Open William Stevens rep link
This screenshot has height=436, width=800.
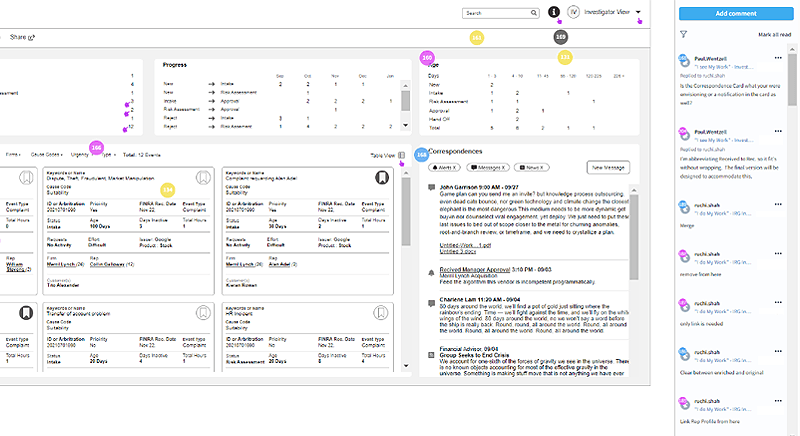(x=15, y=267)
